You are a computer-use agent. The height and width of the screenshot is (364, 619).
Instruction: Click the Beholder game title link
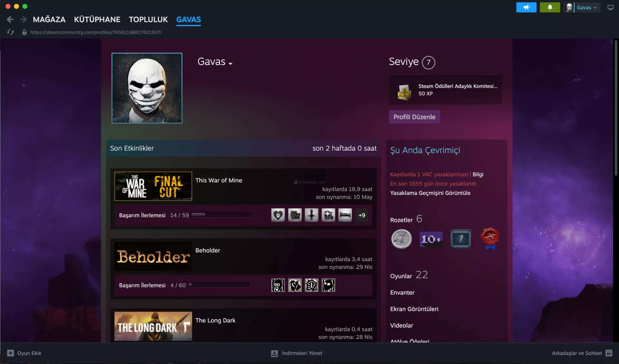208,250
